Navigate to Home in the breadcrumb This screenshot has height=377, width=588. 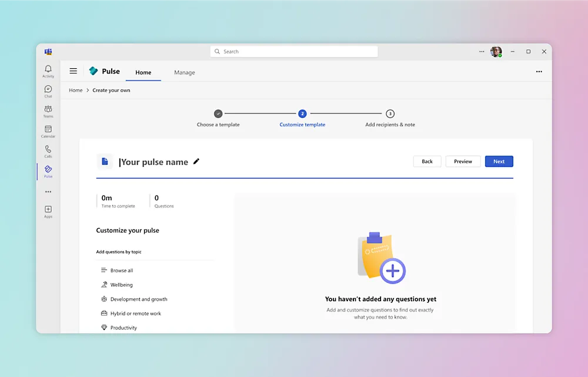pyautogui.click(x=75, y=90)
